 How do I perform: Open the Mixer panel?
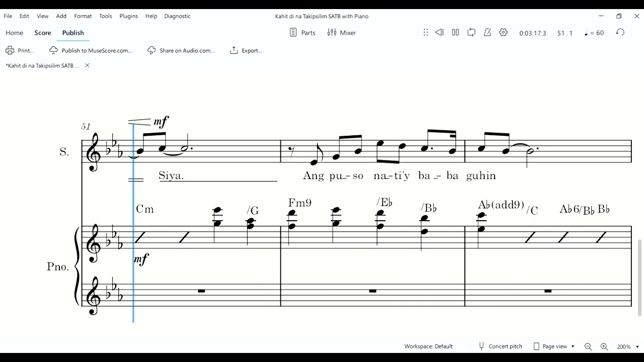click(342, 33)
